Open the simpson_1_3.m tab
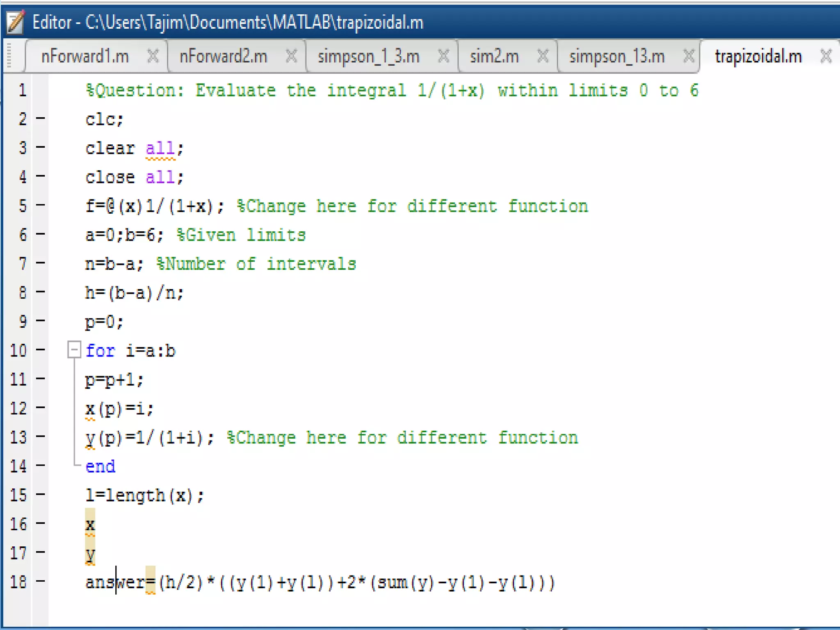The height and width of the screenshot is (630, 840). (x=369, y=57)
